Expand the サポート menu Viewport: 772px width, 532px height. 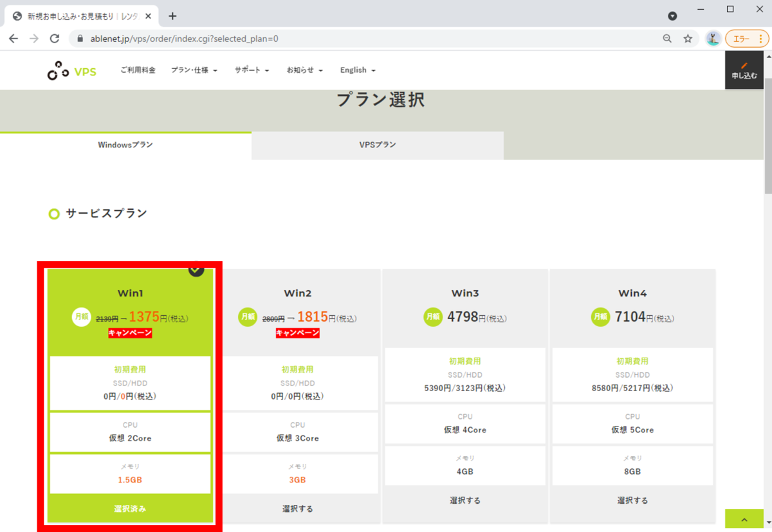pyautogui.click(x=252, y=70)
